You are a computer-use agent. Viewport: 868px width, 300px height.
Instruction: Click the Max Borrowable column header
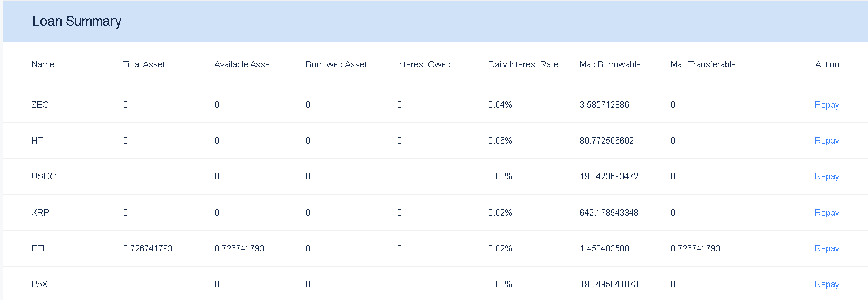click(x=610, y=64)
